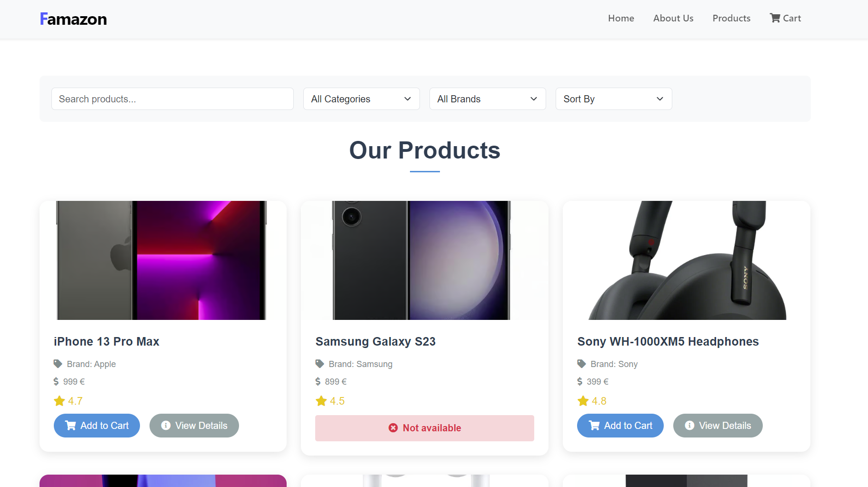Click the info icon on Sony View Details

pyautogui.click(x=689, y=425)
